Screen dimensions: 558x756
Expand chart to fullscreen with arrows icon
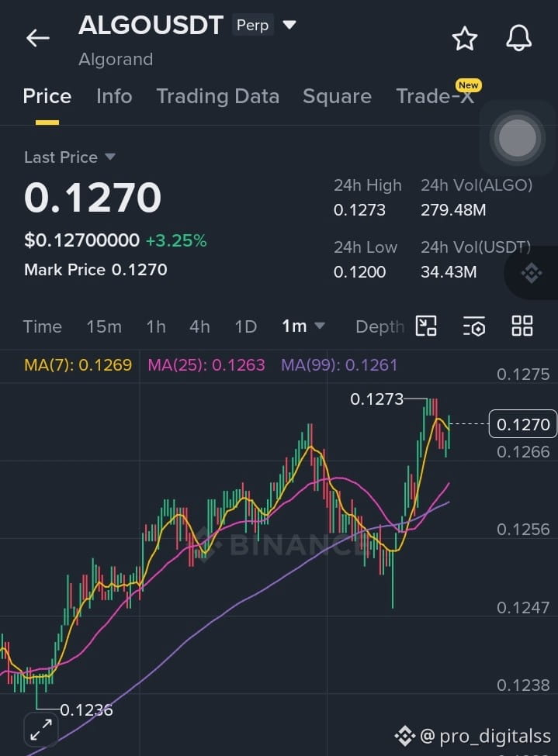coord(41,730)
